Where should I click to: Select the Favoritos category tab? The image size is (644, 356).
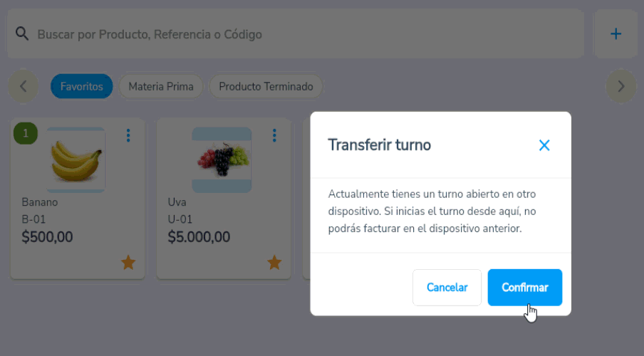(81, 86)
